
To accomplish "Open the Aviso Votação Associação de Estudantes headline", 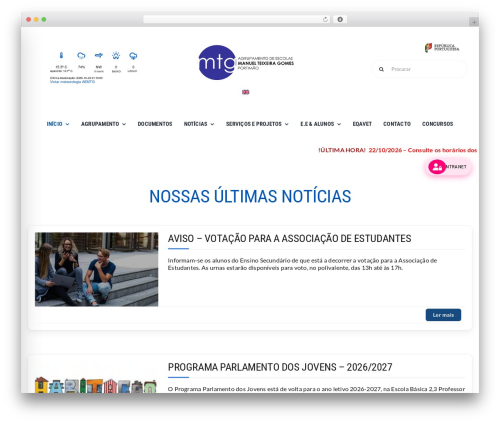I will tap(289, 239).
